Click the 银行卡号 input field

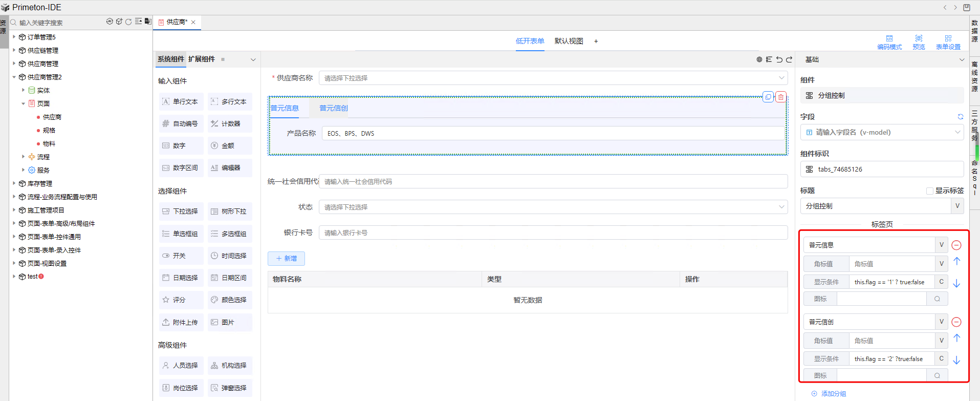click(x=553, y=233)
